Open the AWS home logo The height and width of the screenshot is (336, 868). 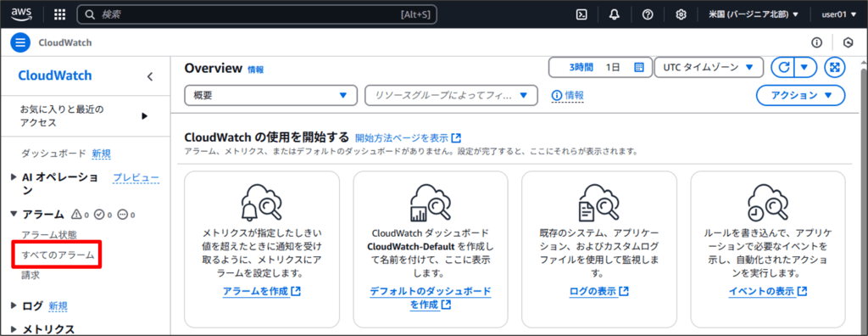(21, 14)
